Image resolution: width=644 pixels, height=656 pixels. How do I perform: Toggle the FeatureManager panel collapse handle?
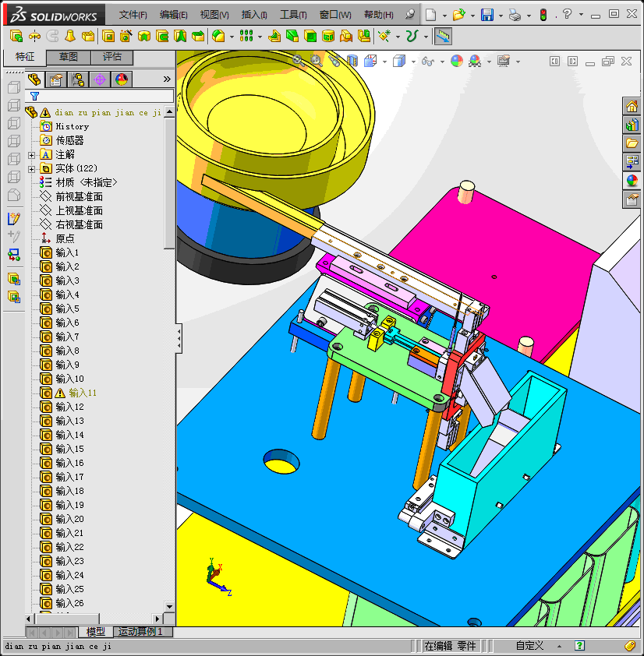tap(179, 338)
